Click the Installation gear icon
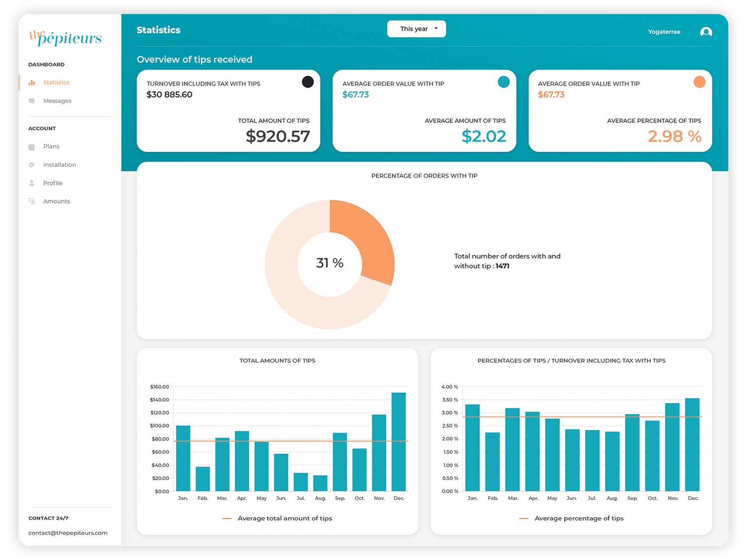 [32, 165]
